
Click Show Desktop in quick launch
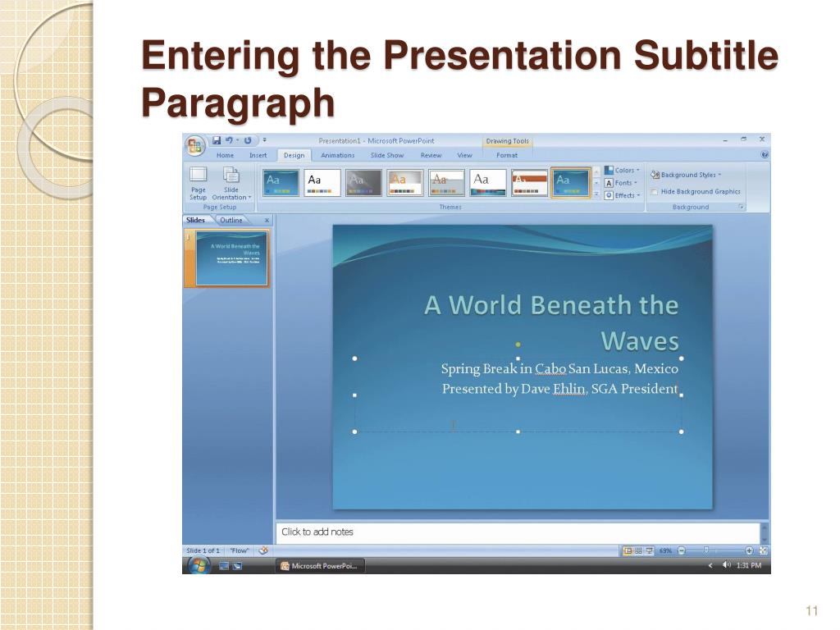224,566
